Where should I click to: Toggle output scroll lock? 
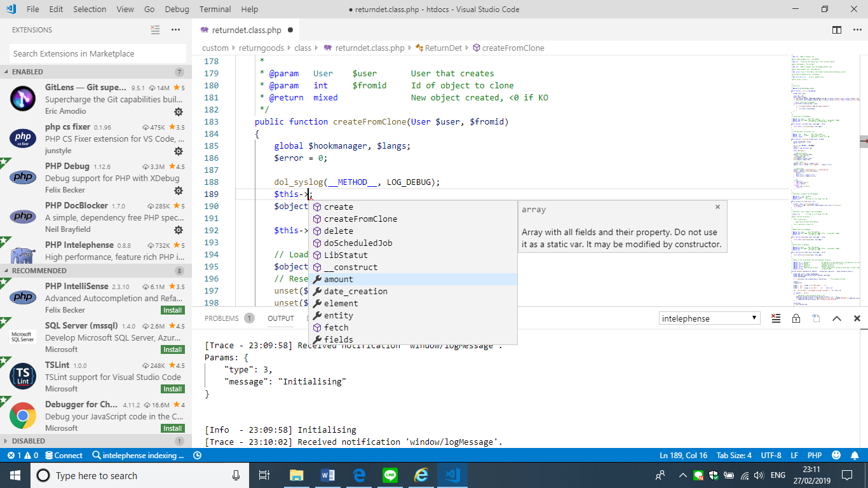pyautogui.click(x=796, y=318)
